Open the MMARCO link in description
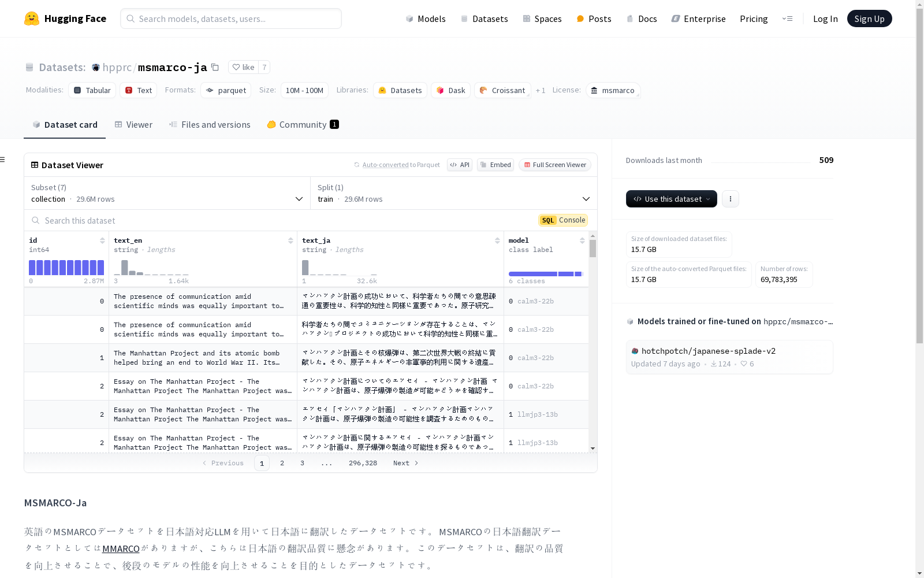The image size is (924, 578). coord(121,549)
